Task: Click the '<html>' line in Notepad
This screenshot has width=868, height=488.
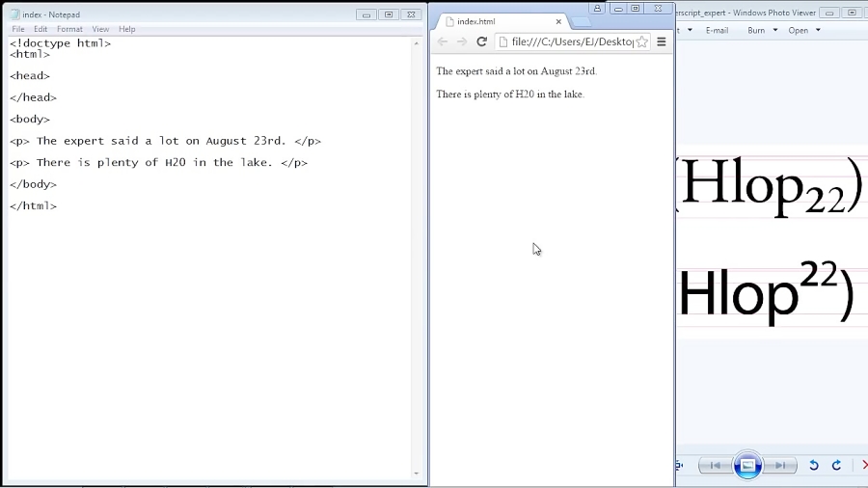Action: pos(30,54)
